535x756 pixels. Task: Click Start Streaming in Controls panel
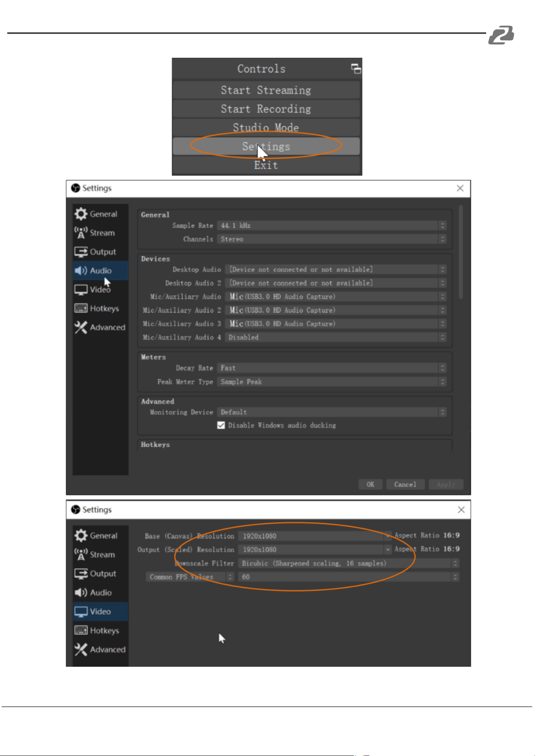click(266, 90)
